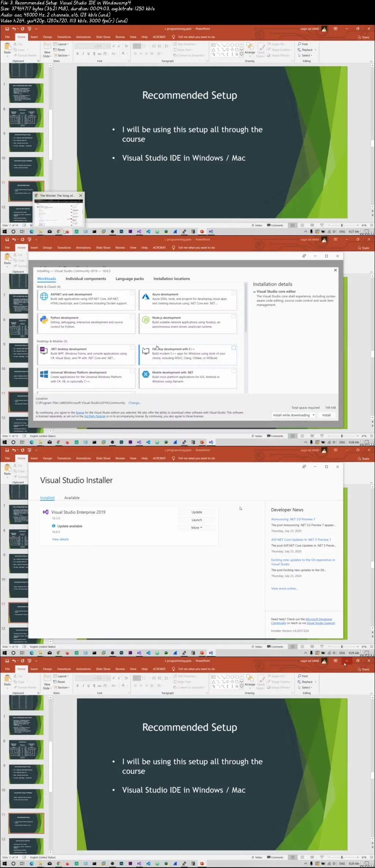Click the Change... location link

point(134,403)
